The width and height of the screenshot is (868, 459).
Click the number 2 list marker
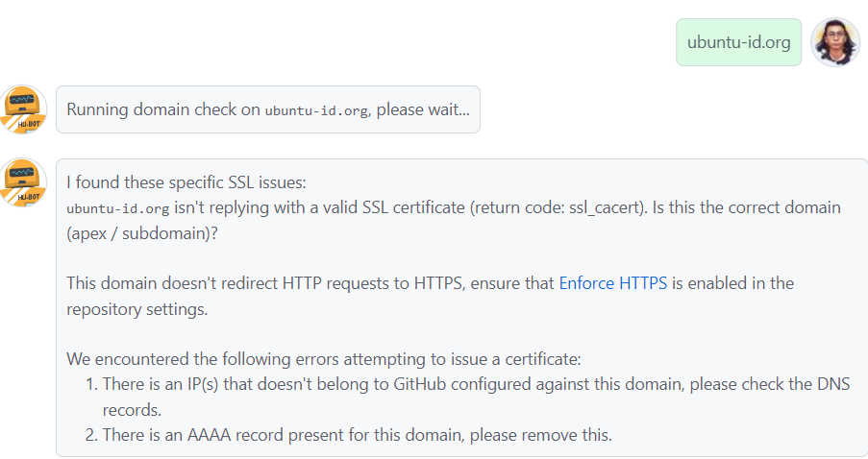(x=90, y=434)
